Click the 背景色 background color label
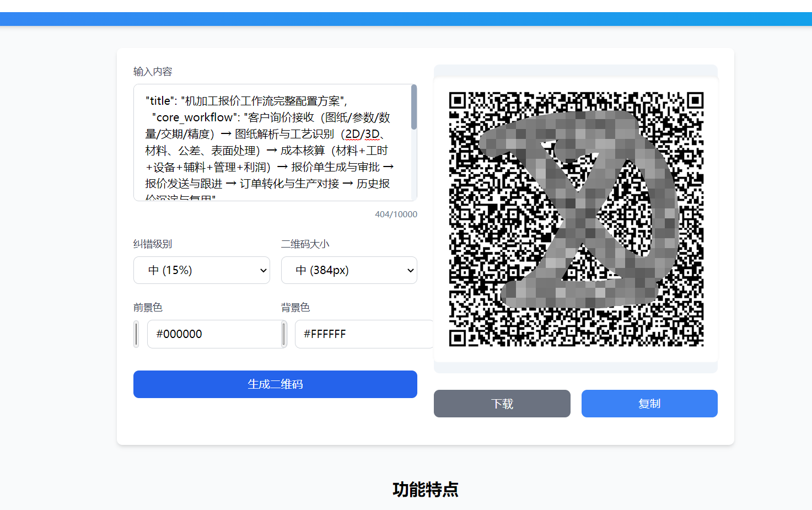The image size is (812, 510). click(x=295, y=307)
